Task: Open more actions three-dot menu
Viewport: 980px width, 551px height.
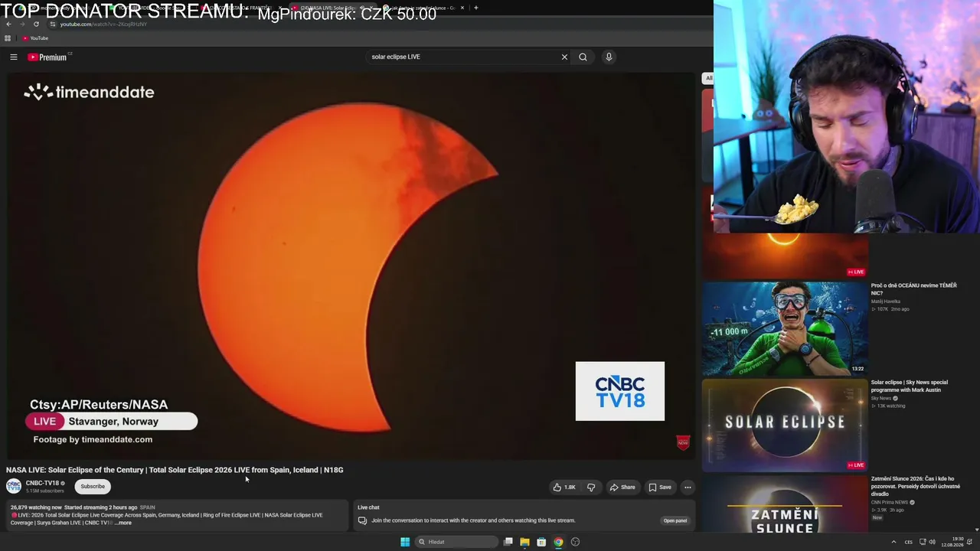Action: (688, 487)
